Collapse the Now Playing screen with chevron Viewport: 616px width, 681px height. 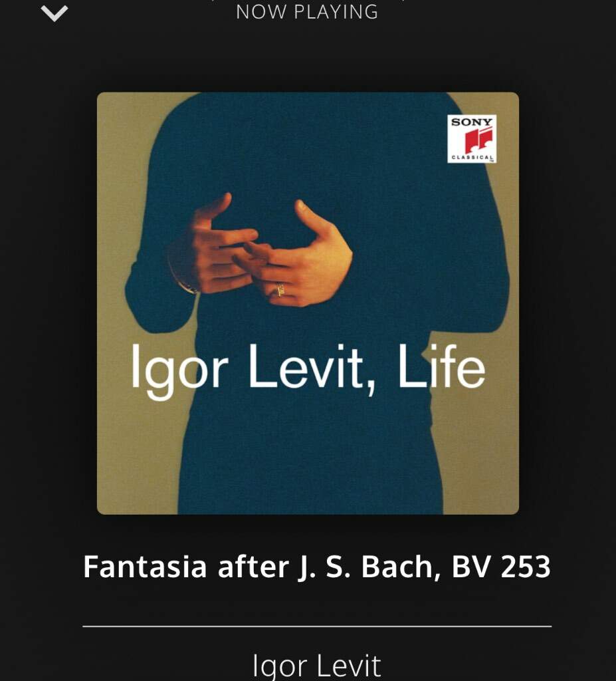(x=54, y=13)
